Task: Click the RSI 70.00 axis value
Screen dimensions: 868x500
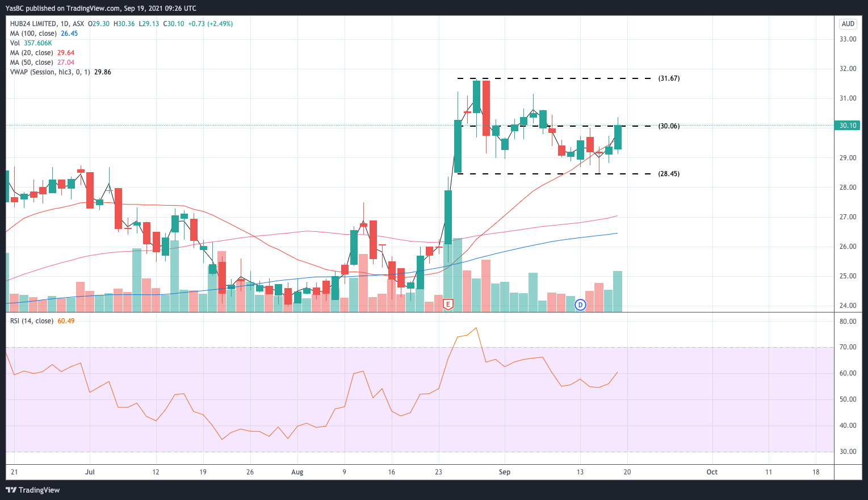Action: click(848, 347)
